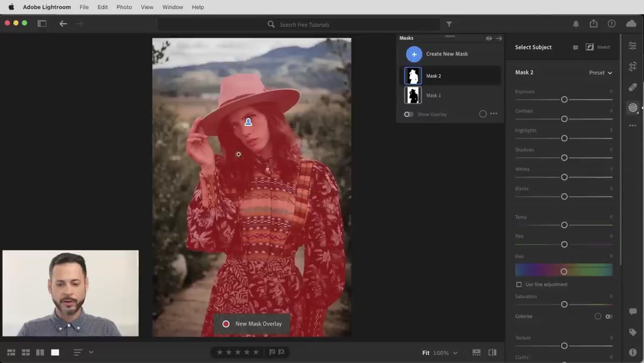Switch to Photo Grid view
This screenshot has width=644, height=363.
[x=11, y=352]
